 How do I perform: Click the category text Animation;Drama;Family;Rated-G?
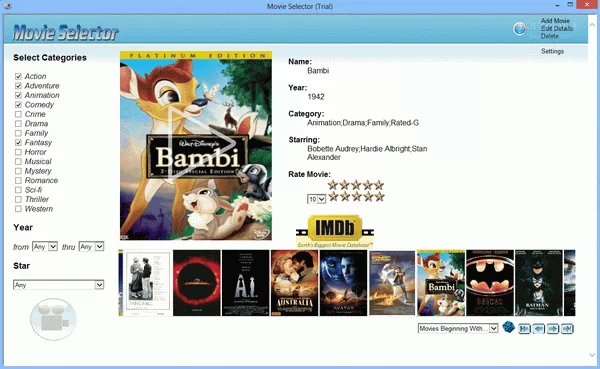[363, 123]
